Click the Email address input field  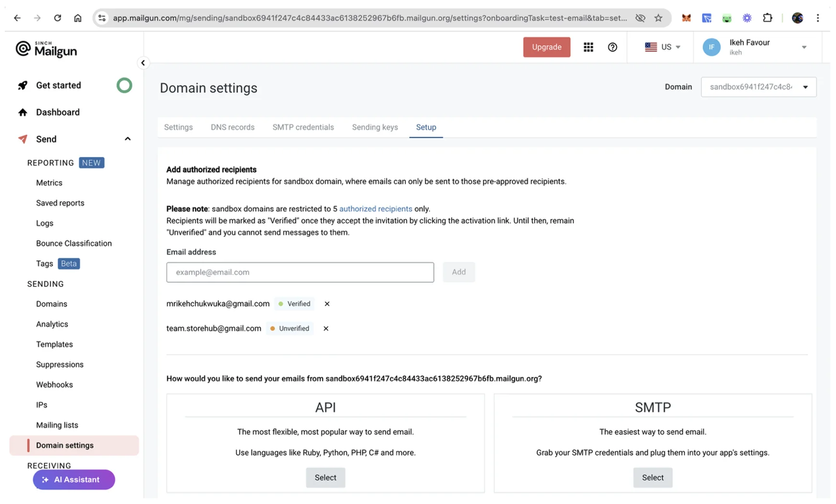300,272
